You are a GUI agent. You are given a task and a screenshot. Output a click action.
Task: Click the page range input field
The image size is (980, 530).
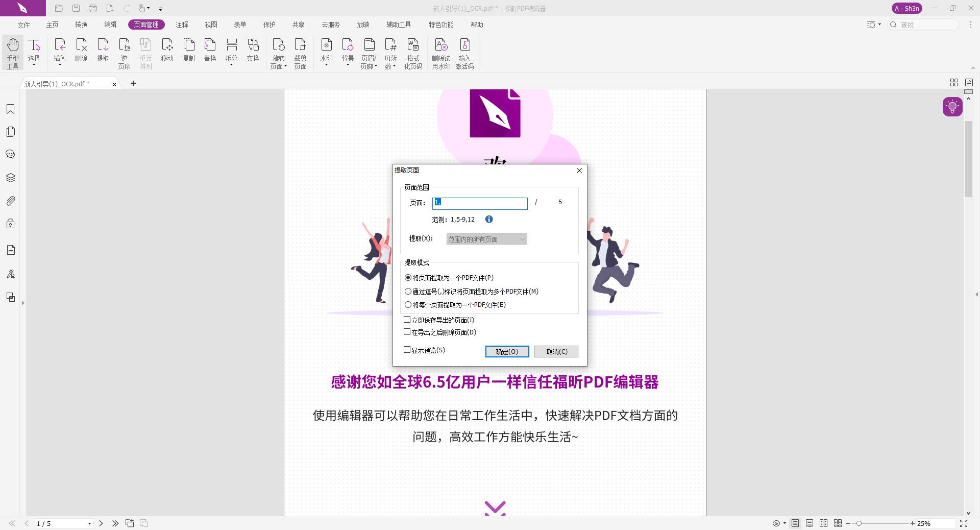[x=479, y=203]
